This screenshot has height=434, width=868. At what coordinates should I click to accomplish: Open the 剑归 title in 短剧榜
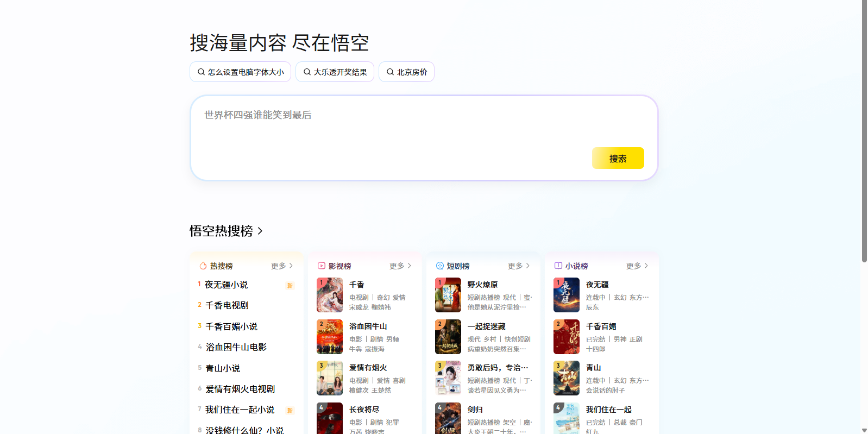click(x=475, y=410)
